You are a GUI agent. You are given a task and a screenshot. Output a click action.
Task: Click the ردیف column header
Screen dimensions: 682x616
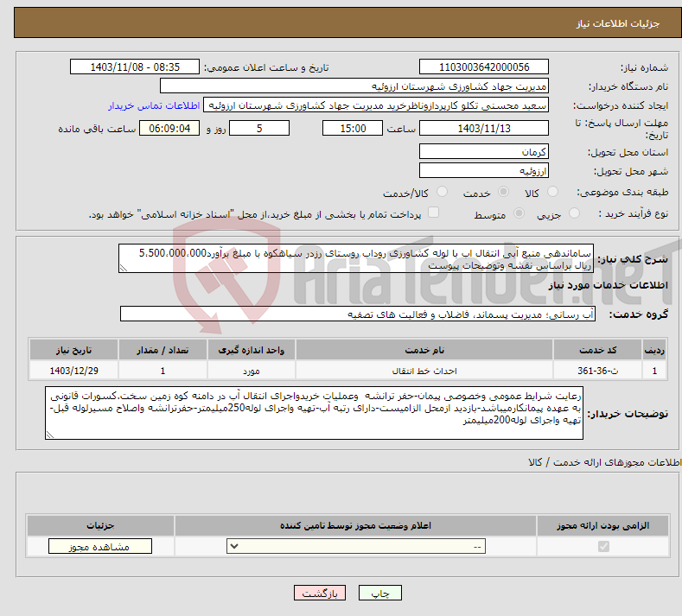point(654,350)
